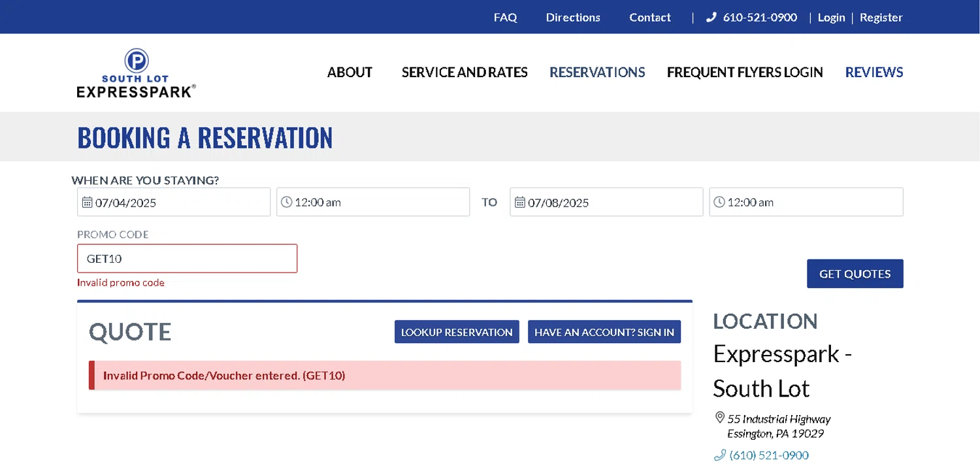Click the Register link
Image resolution: width=980 pixels, height=464 pixels.
pyautogui.click(x=881, y=18)
